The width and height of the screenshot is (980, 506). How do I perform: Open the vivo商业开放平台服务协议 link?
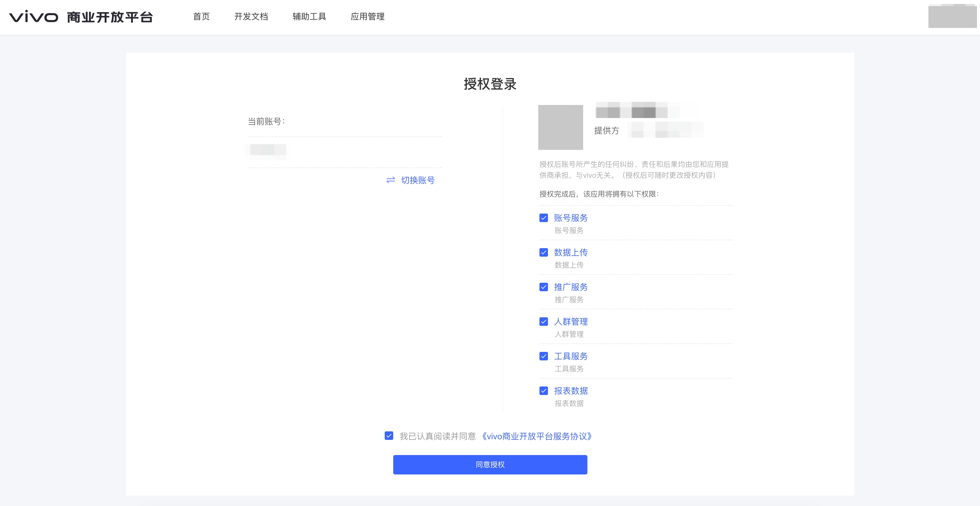[x=537, y=436]
